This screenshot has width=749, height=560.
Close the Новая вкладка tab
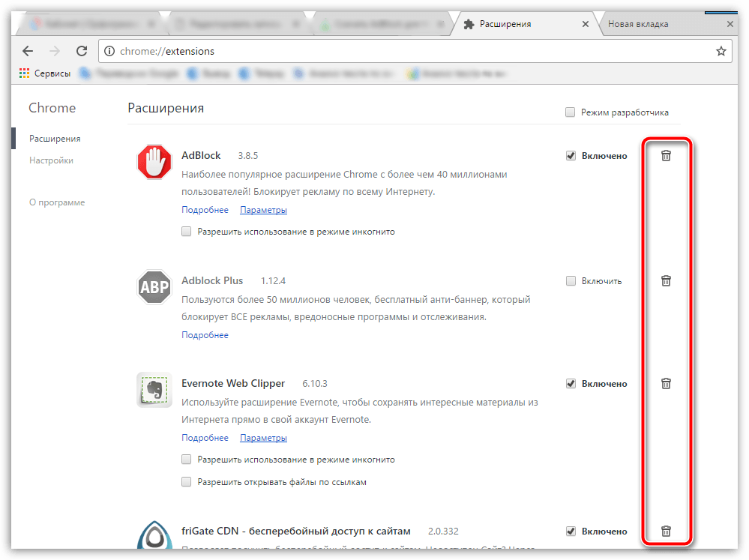coord(730,24)
